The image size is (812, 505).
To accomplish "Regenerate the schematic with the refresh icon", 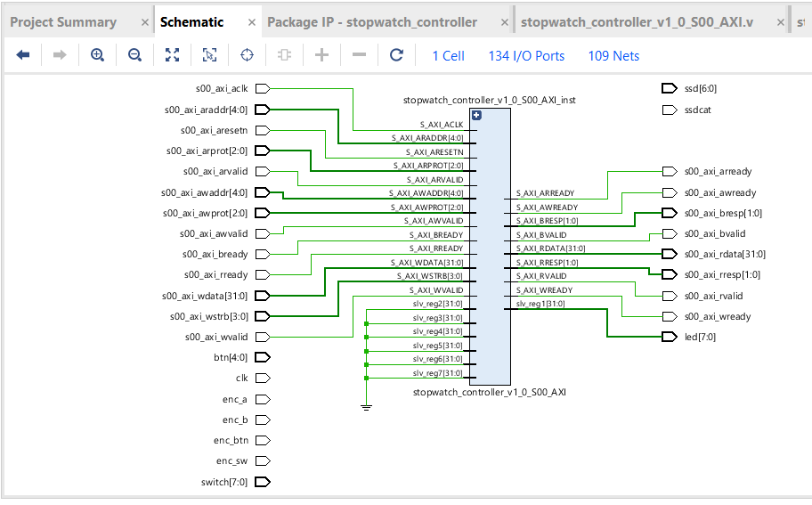I will (396, 55).
